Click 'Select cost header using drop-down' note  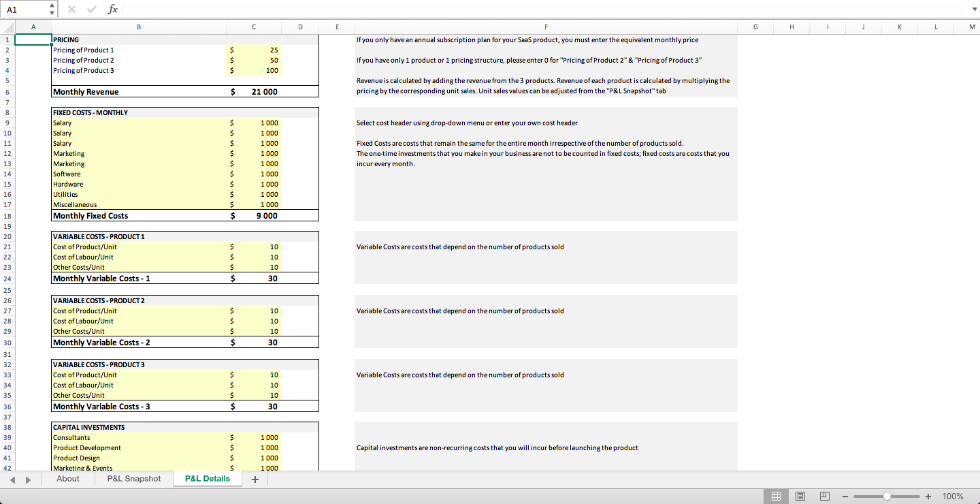[468, 123]
